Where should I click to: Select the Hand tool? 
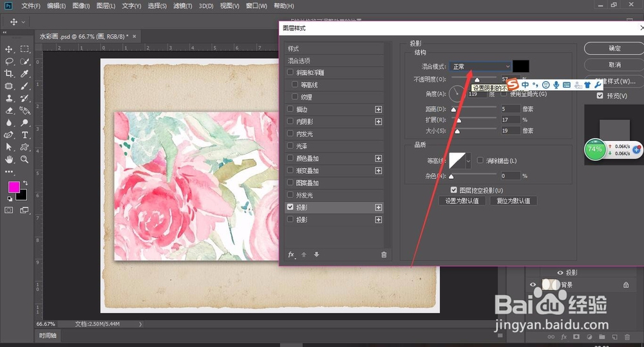coord(8,159)
